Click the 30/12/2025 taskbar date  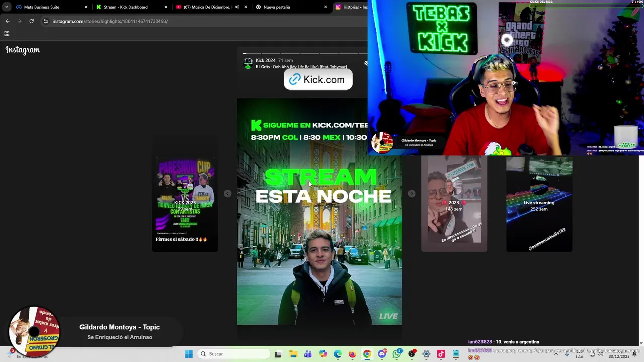(x=619, y=357)
